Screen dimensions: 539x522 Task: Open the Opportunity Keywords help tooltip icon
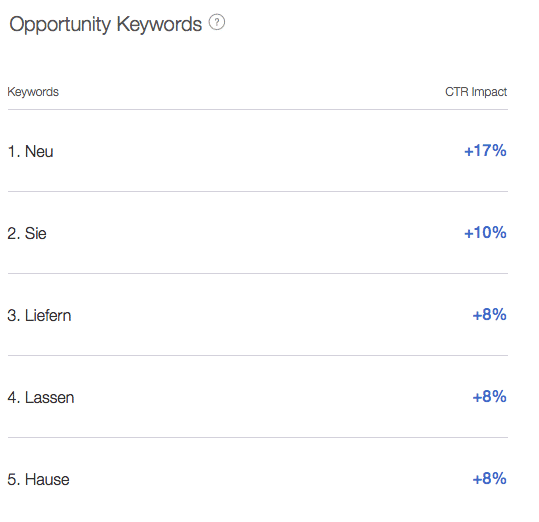(x=217, y=22)
